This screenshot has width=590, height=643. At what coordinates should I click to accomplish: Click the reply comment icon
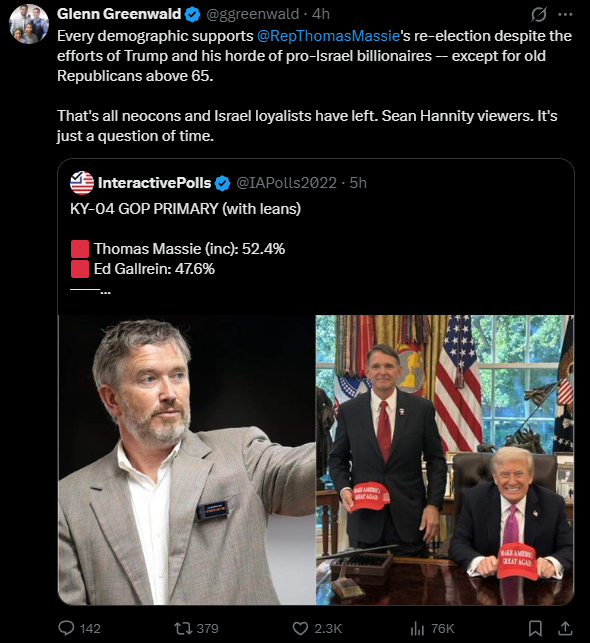click(66, 628)
